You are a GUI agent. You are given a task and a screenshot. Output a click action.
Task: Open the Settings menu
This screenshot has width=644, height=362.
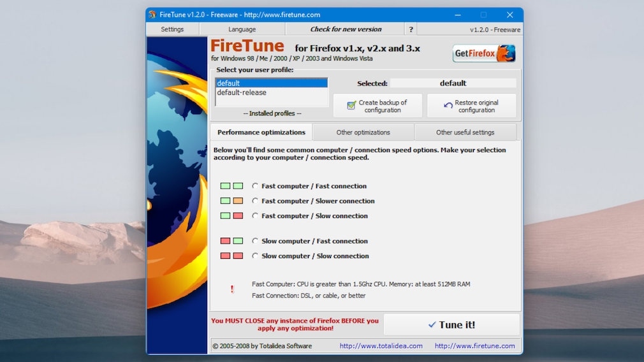172,29
